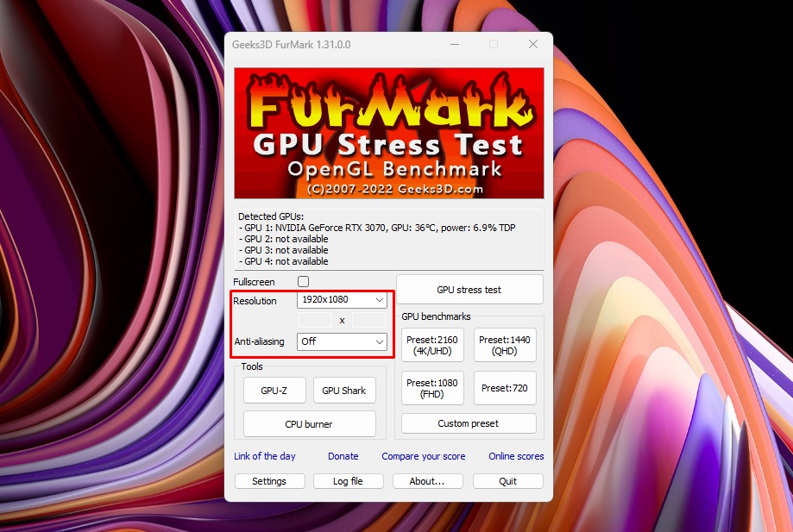This screenshot has width=793, height=532.
Task: Minimize the FurMark window
Action: pos(455,45)
